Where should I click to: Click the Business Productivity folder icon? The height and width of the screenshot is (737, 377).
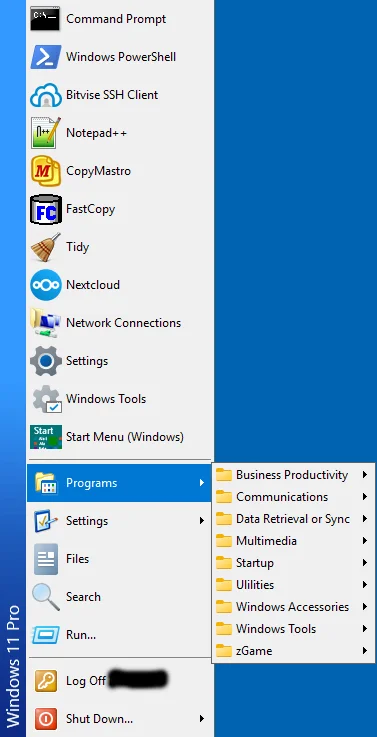click(224, 475)
